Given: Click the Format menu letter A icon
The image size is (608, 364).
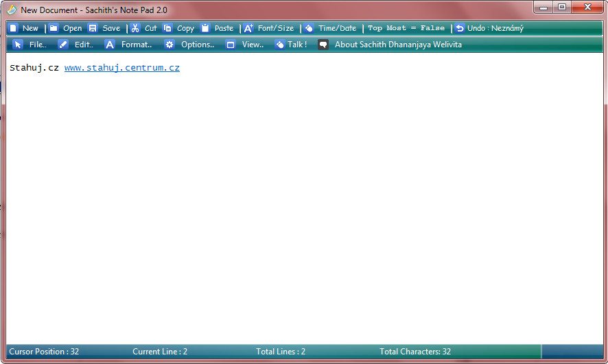Looking at the screenshot, I should (x=110, y=45).
